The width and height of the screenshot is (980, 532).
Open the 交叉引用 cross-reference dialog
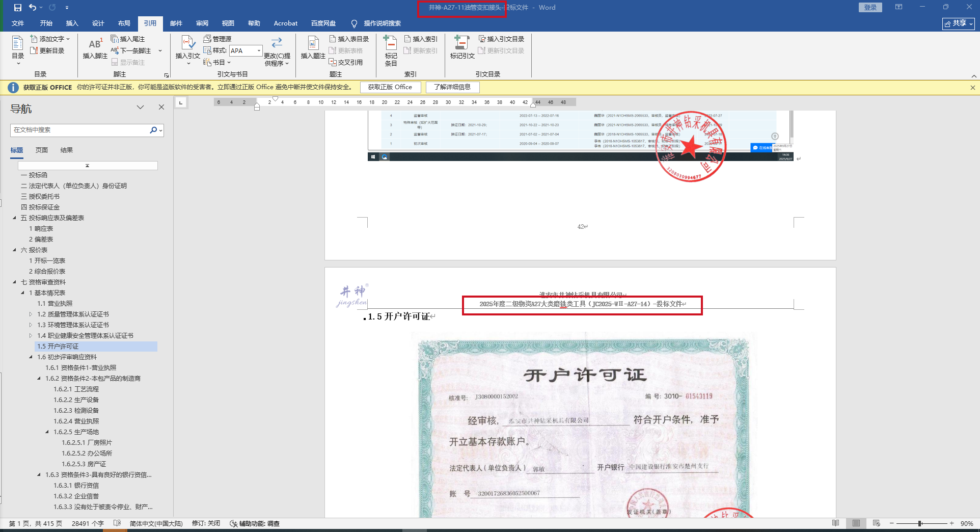tap(346, 62)
